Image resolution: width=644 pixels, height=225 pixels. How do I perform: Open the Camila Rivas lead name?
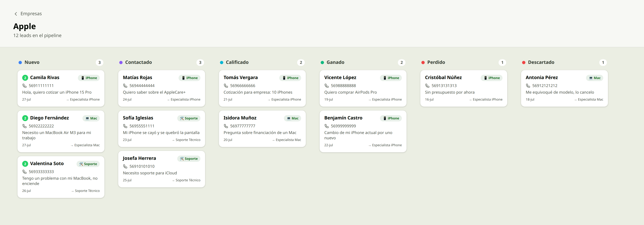(x=45, y=78)
